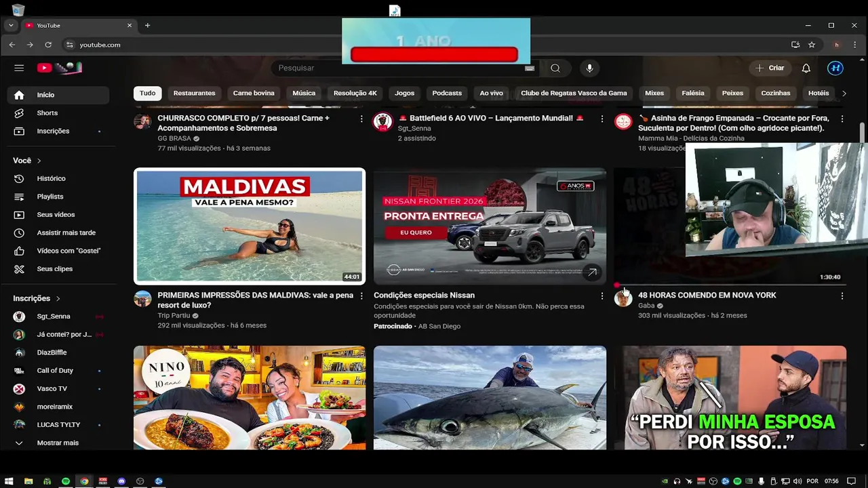Bookmark this page with star icon
The width and height of the screenshot is (868, 488).
tap(812, 45)
